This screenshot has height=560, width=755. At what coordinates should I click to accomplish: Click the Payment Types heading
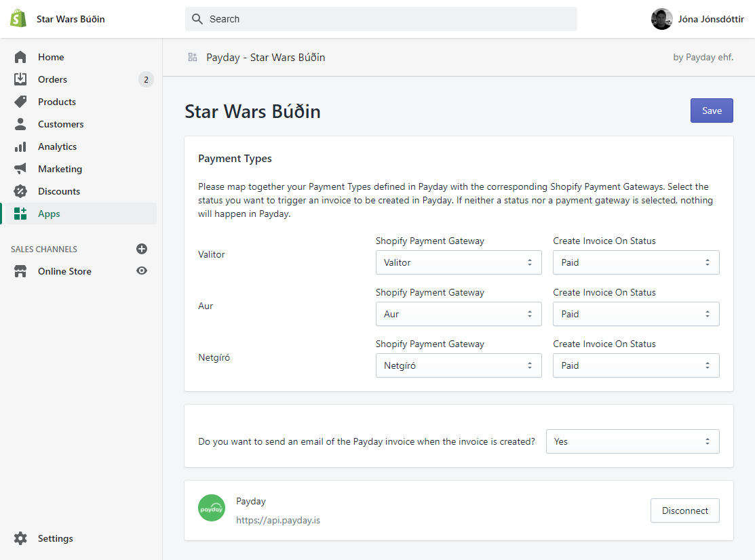(235, 159)
